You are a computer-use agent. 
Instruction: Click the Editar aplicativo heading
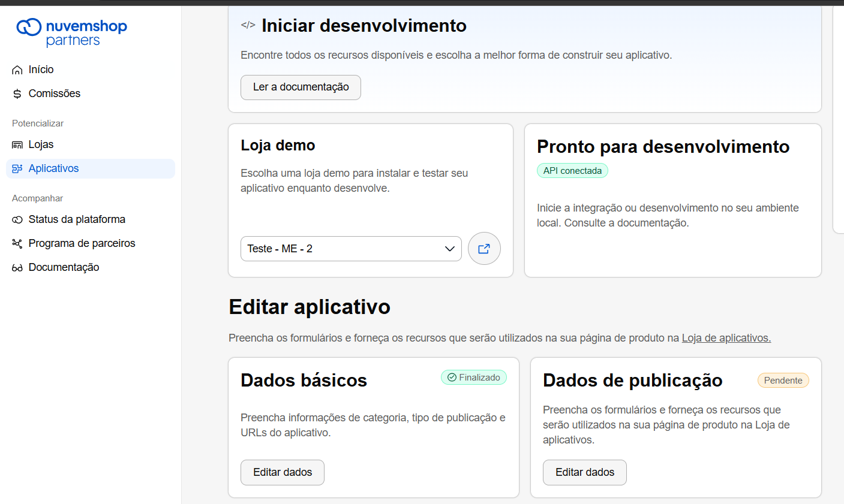click(x=310, y=307)
